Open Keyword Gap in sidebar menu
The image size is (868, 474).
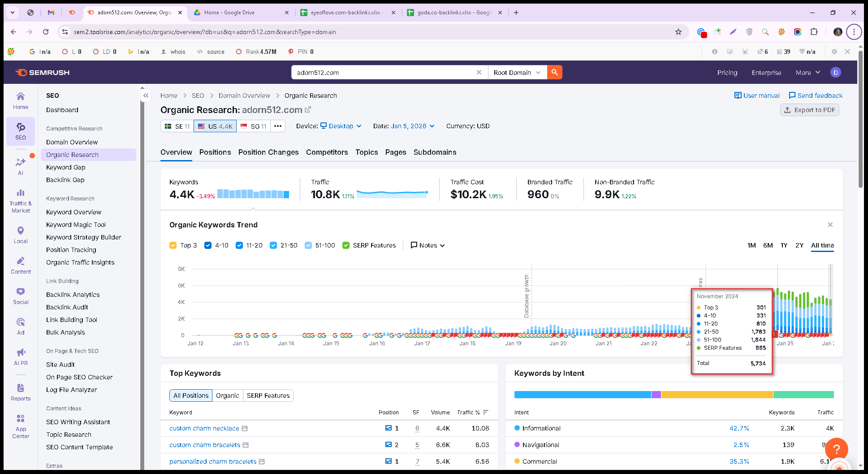point(66,167)
